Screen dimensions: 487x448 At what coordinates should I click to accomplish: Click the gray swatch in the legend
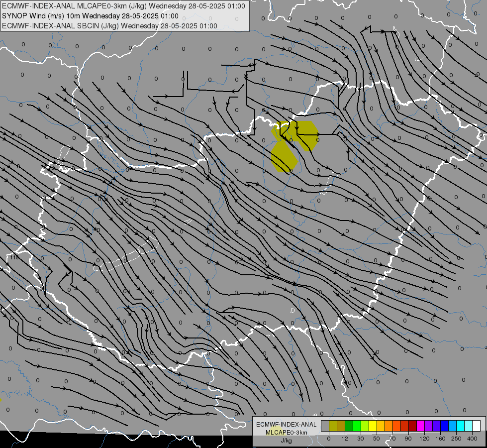(325, 426)
